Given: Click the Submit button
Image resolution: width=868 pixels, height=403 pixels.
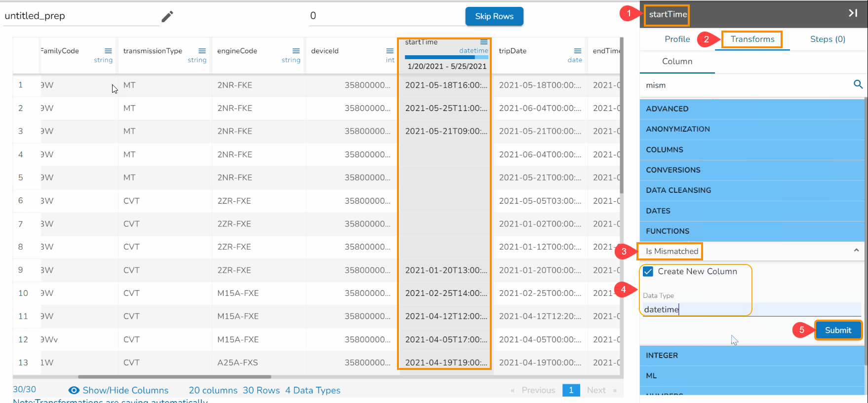Looking at the screenshot, I should [838, 330].
